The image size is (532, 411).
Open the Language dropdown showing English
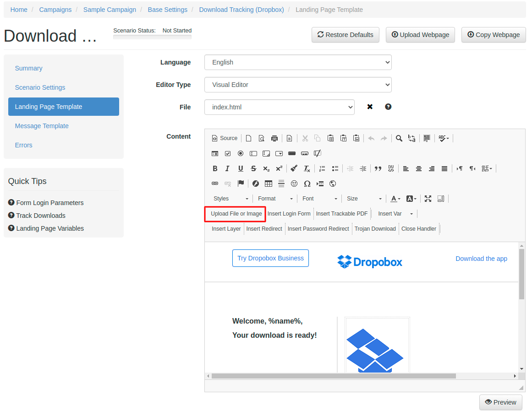(x=298, y=62)
